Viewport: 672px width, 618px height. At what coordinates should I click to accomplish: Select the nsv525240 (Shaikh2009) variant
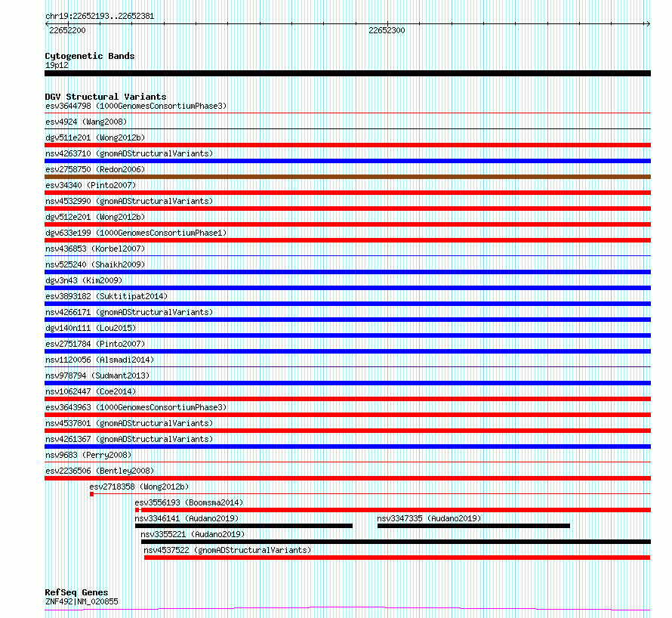click(95, 264)
